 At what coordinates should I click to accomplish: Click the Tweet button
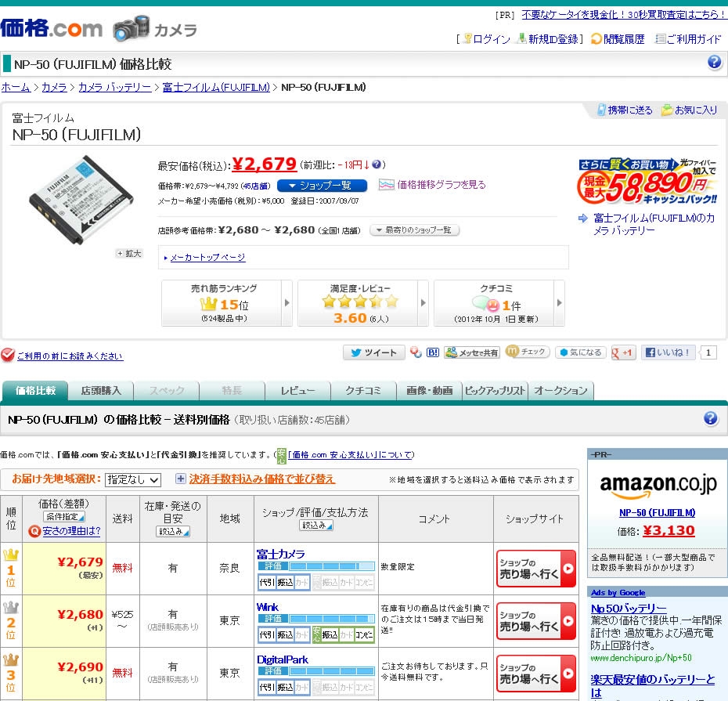(373, 352)
